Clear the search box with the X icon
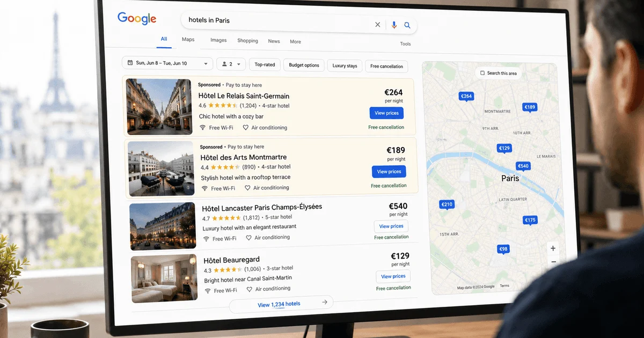The width and height of the screenshot is (644, 338). click(378, 25)
